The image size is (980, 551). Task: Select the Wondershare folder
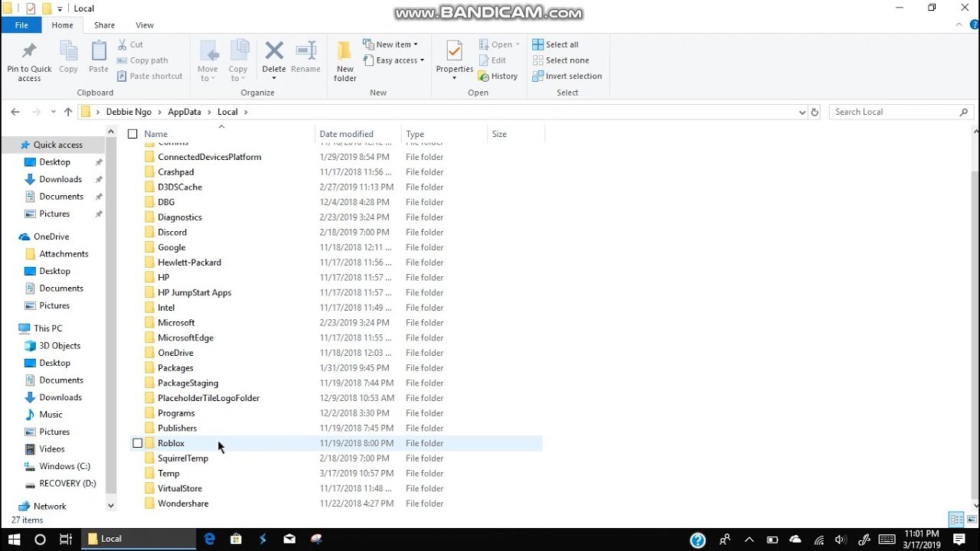point(183,504)
